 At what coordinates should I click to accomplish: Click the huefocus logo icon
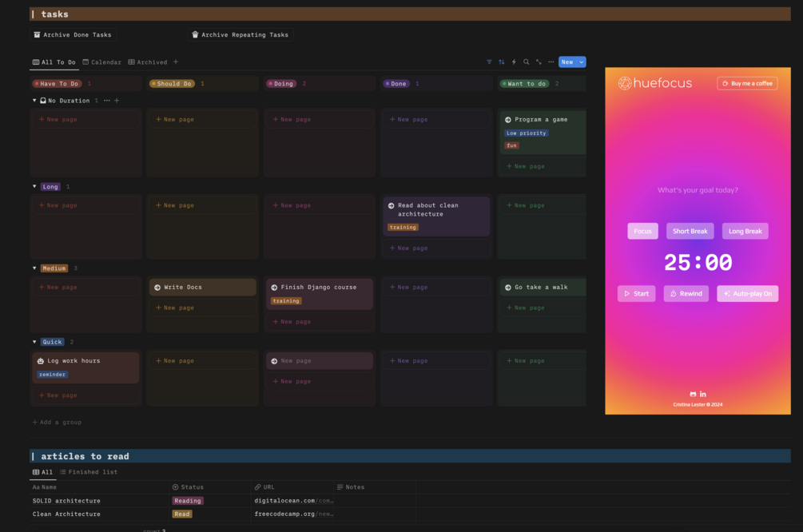click(x=624, y=83)
